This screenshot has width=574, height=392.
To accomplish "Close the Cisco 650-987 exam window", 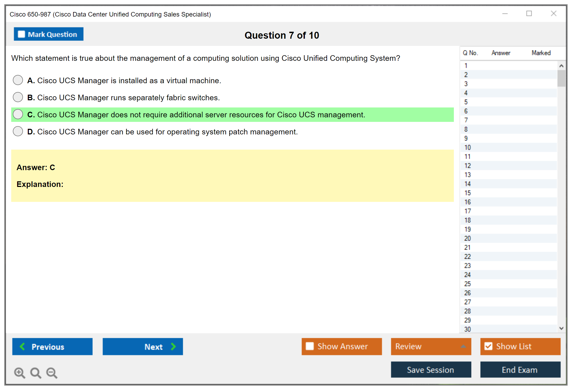I will point(553,14).
